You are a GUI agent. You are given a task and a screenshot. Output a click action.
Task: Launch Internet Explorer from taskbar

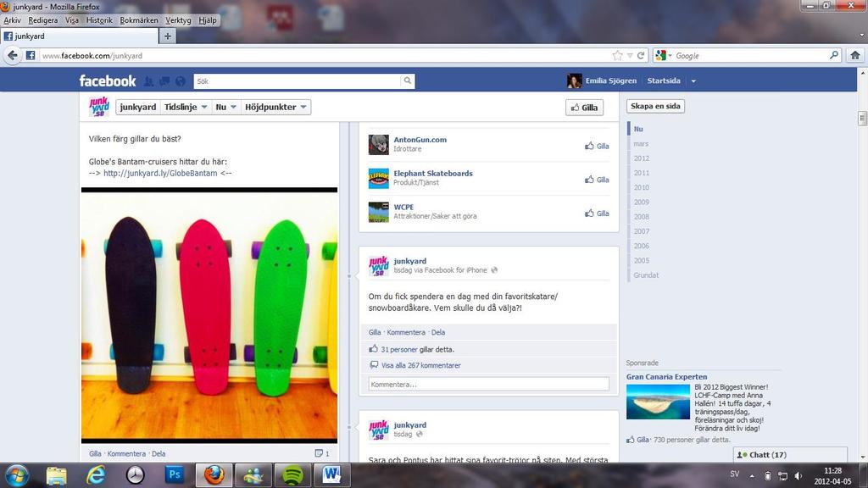pos(96,475)
